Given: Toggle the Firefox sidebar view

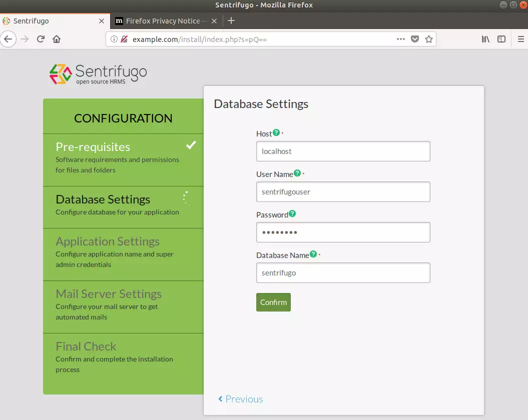Looking at the screenshot, I should 501,39.
